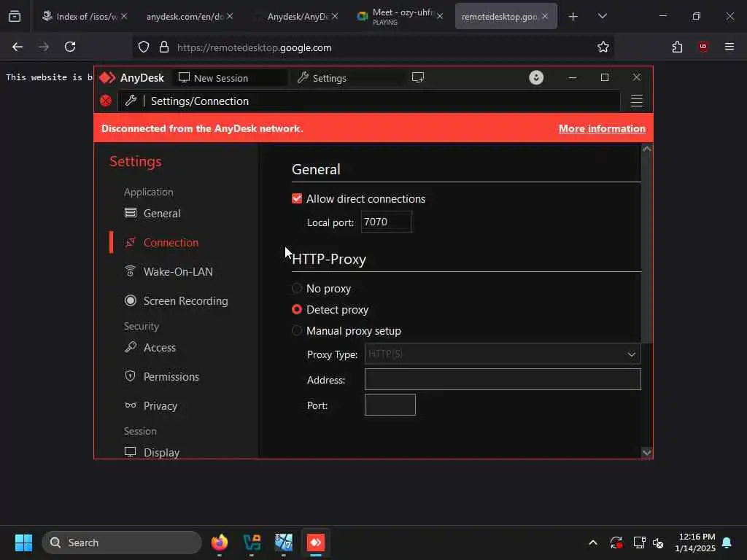Open the taskbar clock and date

(695, 542)
